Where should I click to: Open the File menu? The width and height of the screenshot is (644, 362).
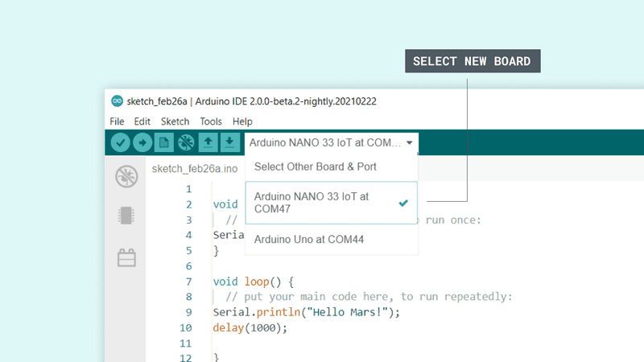(117, 121)
